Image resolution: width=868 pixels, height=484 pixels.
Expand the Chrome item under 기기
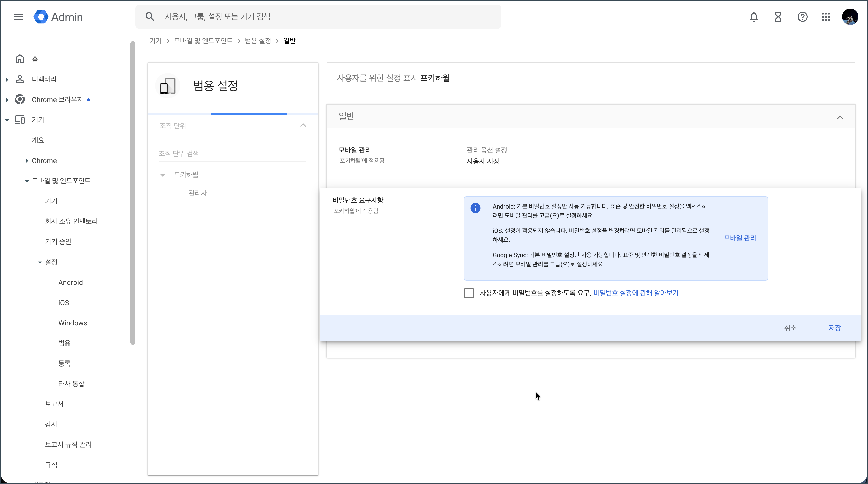(x=27, y=161)
